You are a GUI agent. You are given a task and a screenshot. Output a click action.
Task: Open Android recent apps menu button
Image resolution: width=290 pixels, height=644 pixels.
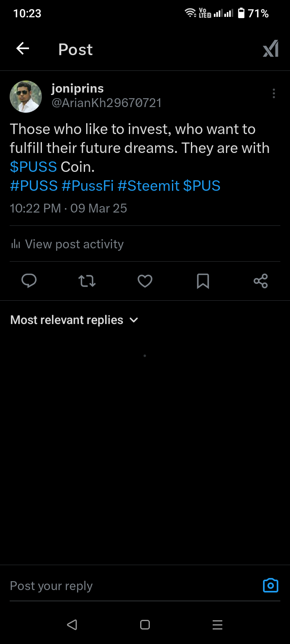217,625
